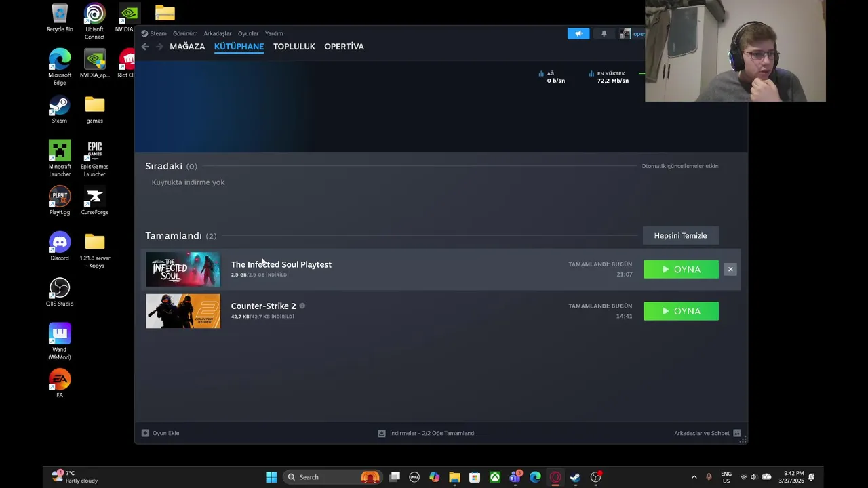
Task: Open İndirmeler status at bottom bar
Action: [x=427, y=433]
